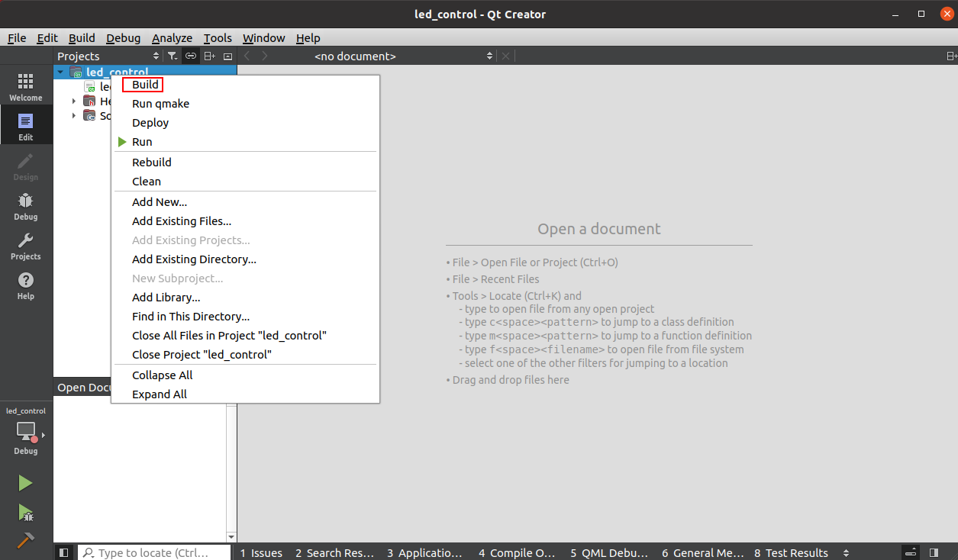This screenshot has width=958, height=560.
Task: Open the Design mode
Action: (26, 165)
